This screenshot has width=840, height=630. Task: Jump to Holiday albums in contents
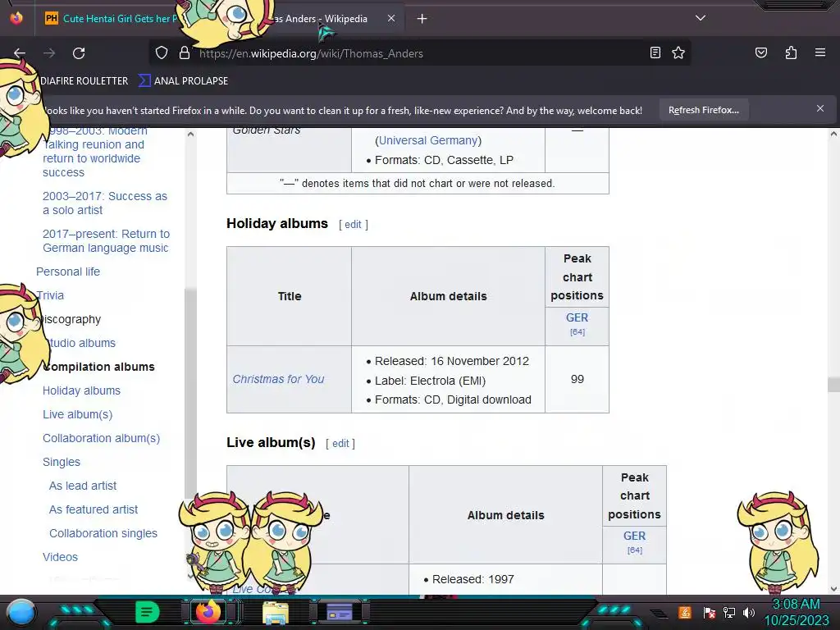click(81, 390)
